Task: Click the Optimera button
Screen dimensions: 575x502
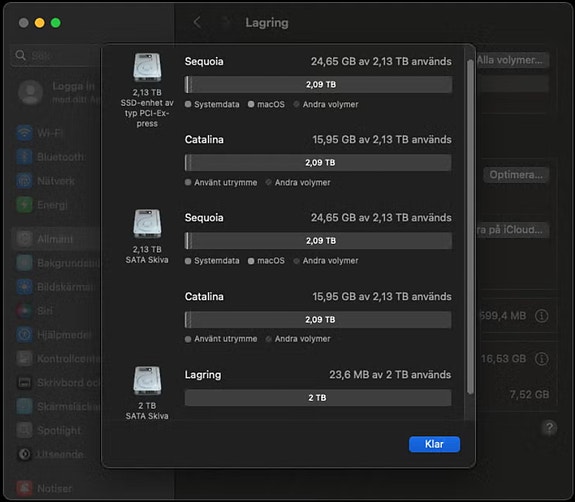Action: [x=516, y=175]
